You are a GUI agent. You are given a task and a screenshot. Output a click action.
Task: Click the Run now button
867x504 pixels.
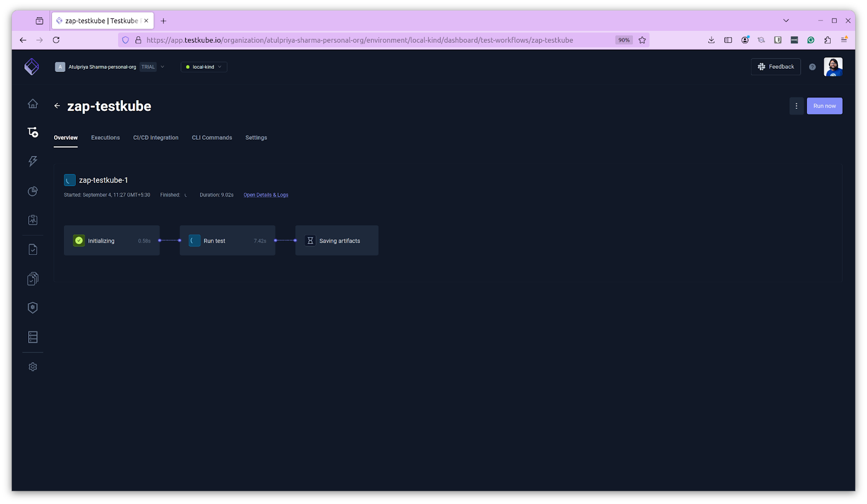tap(824, 106)
